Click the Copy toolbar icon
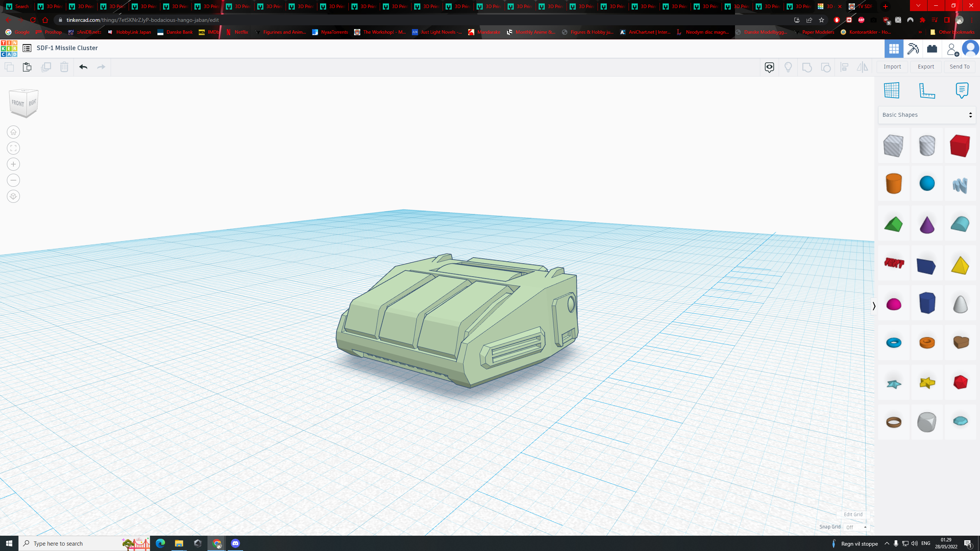This screenshot has width=980, height=551. pyautogui.click(x=9, y=67)
